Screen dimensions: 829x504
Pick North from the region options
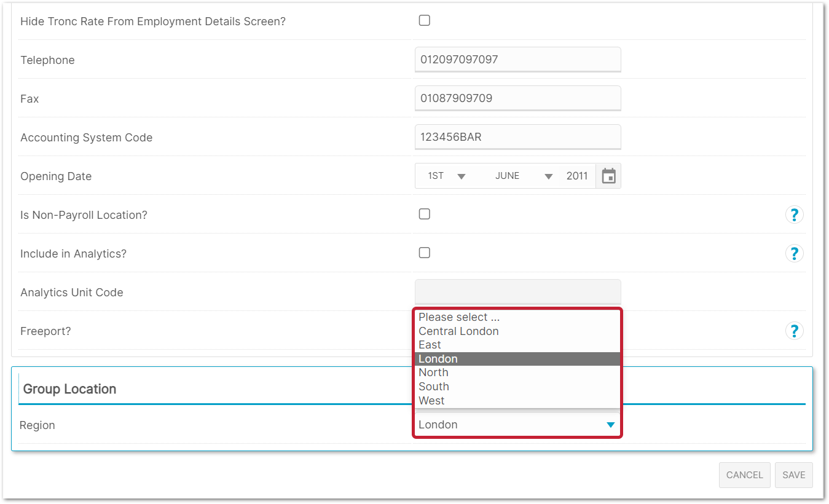(433, 372)
